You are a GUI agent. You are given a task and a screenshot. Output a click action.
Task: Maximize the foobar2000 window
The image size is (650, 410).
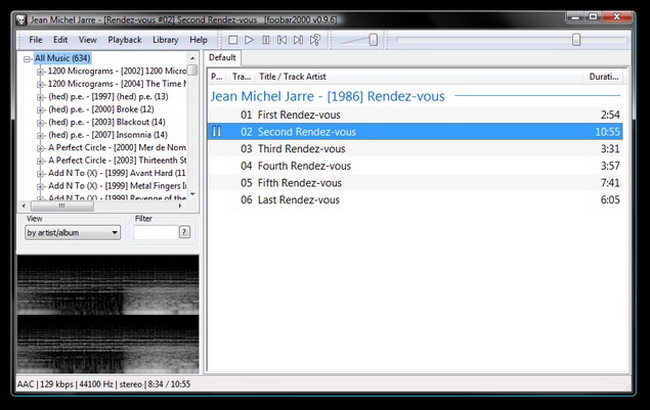(x=593, y=17)
